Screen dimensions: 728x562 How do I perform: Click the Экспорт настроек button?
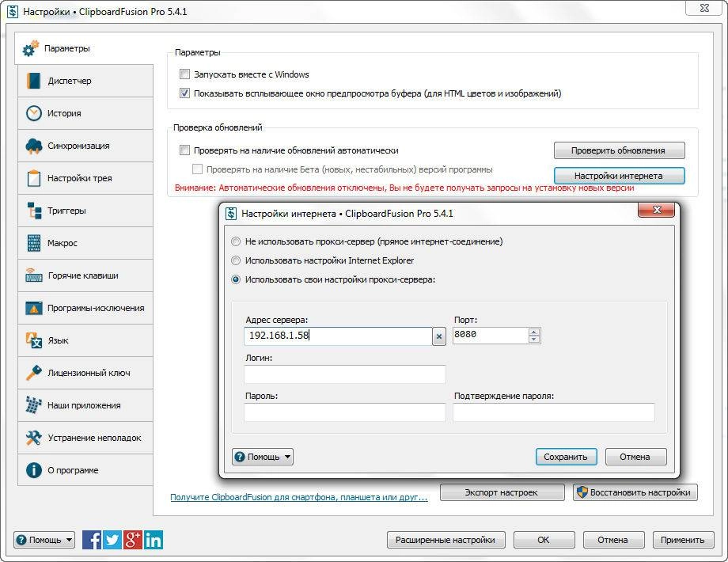502,492
